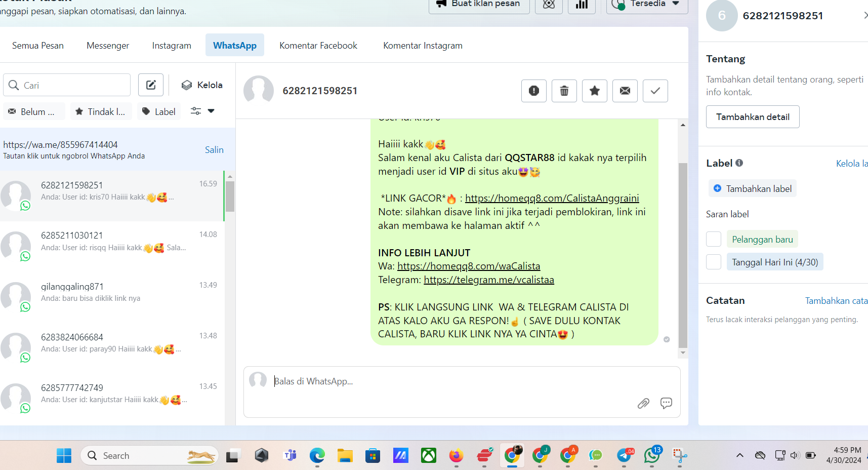Click the Label info icon
Viewport: 868px width, 470px height.
(x=739, y=163)
